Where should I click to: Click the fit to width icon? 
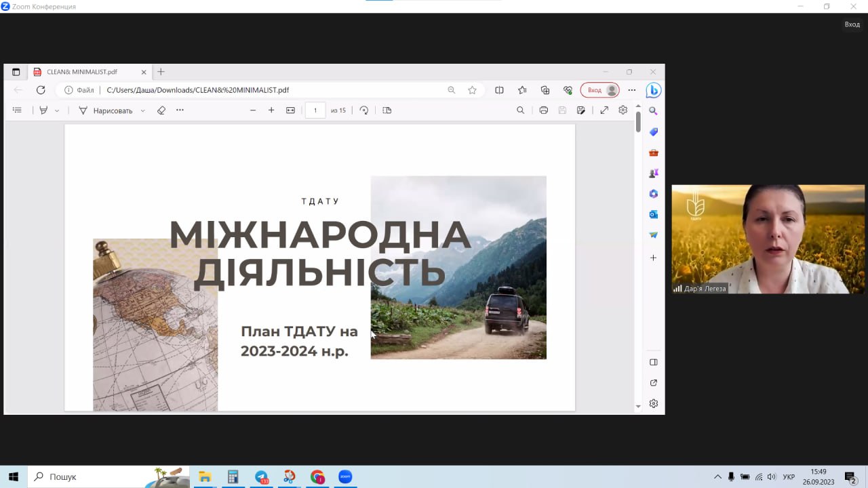coord(290,110)
